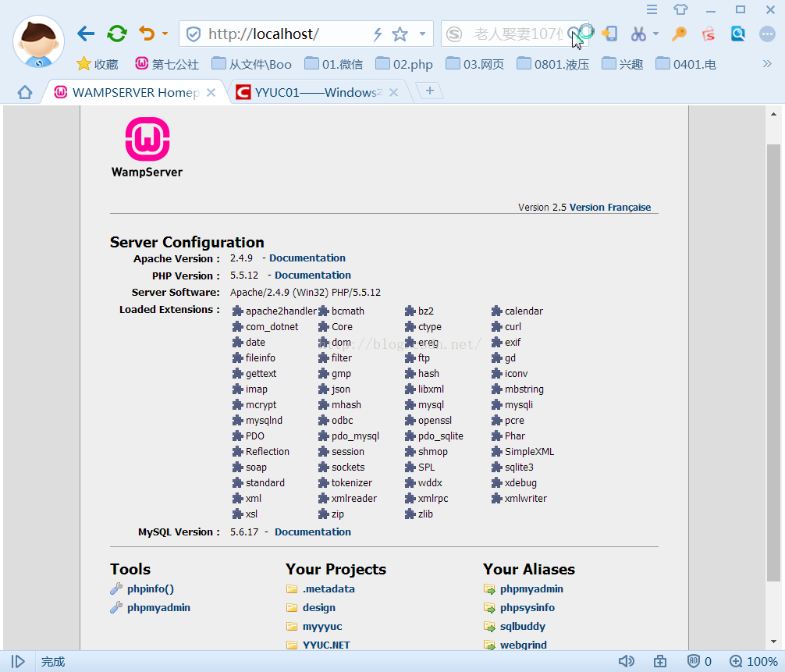785x672 pixels.
Task: Open phpmyadmin under Tools
Action: tap(158, 607)
